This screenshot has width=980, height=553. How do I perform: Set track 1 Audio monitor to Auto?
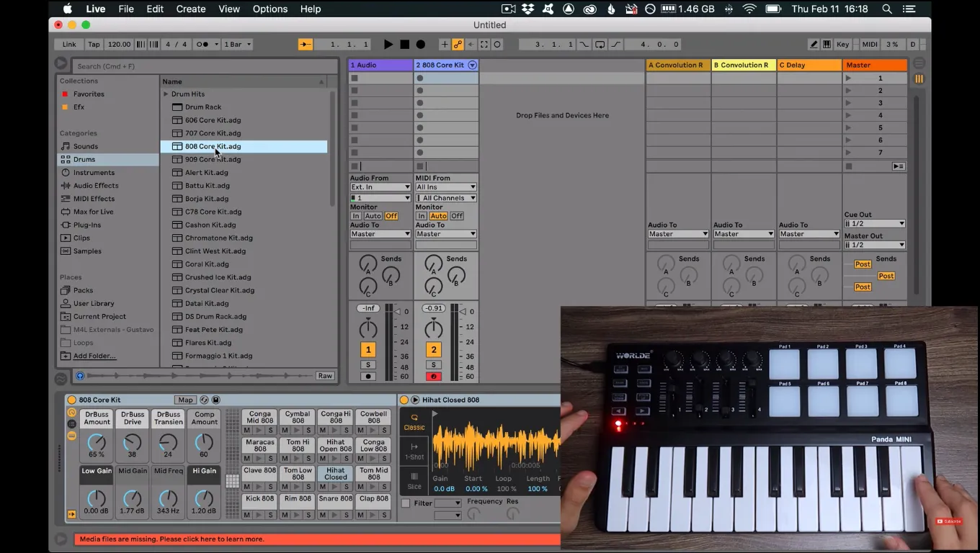[x=373, y=216]
